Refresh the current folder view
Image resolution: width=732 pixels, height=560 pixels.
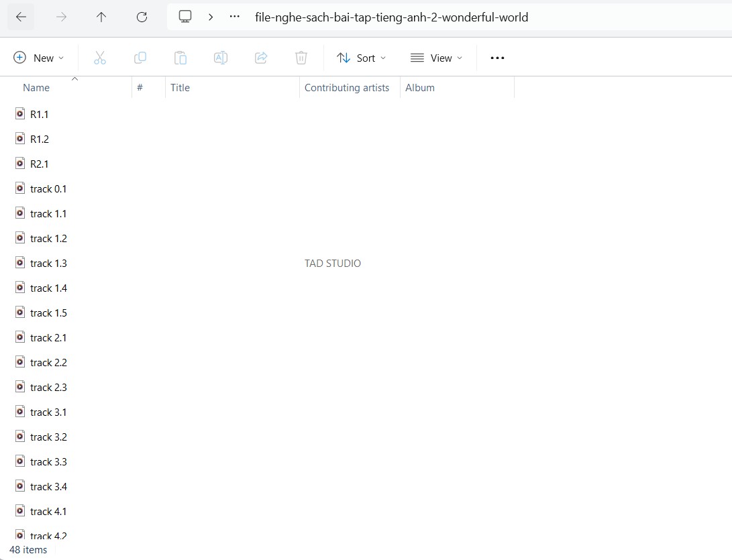(x=142, y=17)
